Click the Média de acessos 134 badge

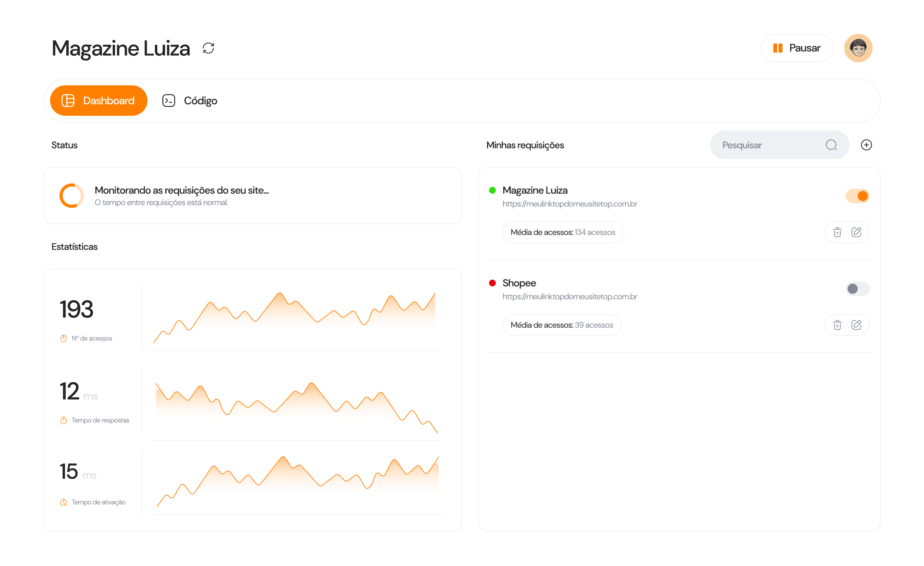tap(563, 232)
